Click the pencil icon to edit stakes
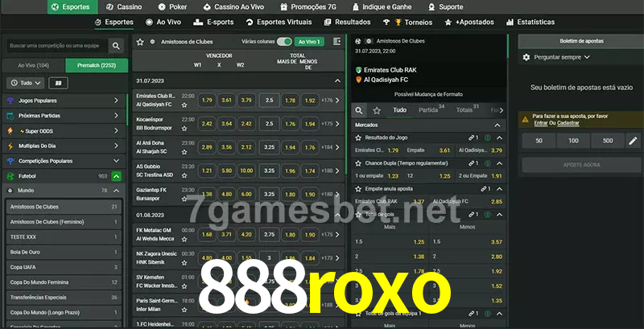644x329 pixels. pos(632,141)
